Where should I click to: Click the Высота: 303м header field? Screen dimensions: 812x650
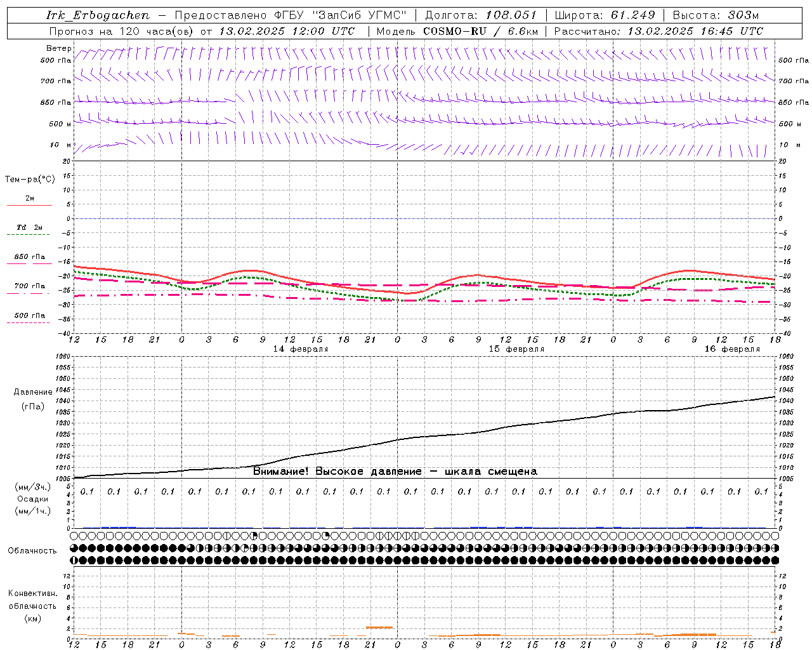tap(715, 15)
